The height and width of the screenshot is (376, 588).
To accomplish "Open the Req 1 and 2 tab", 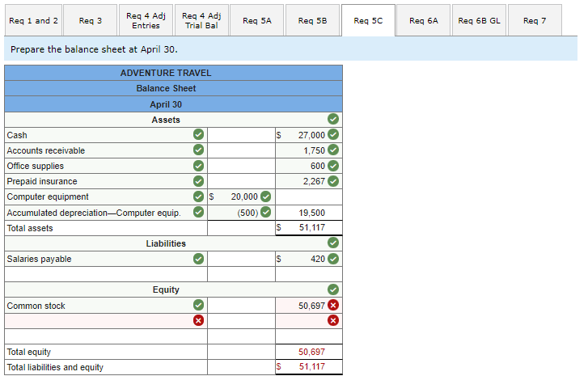I will point(33,20).
